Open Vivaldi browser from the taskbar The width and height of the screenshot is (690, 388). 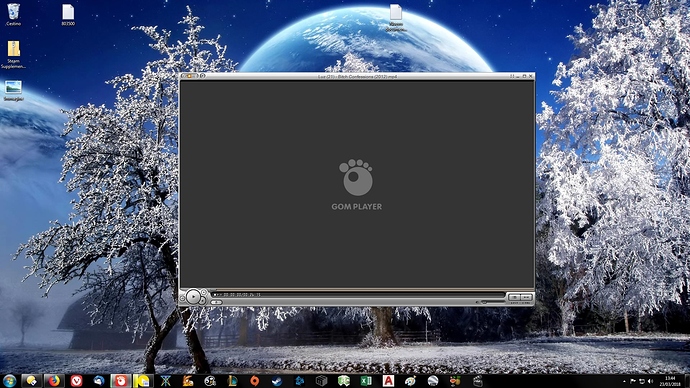tap(77, 381)
